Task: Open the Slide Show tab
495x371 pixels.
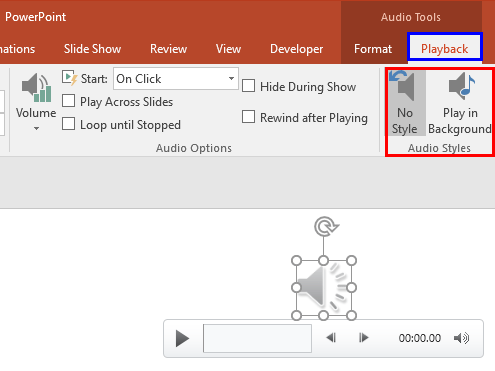Action: coord(92,49)
